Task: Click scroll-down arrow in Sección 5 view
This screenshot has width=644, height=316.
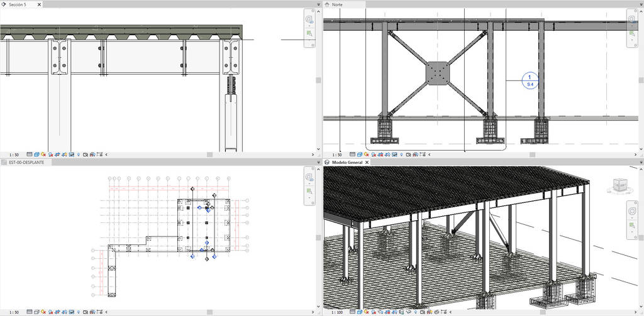Action: click(318, 149)
